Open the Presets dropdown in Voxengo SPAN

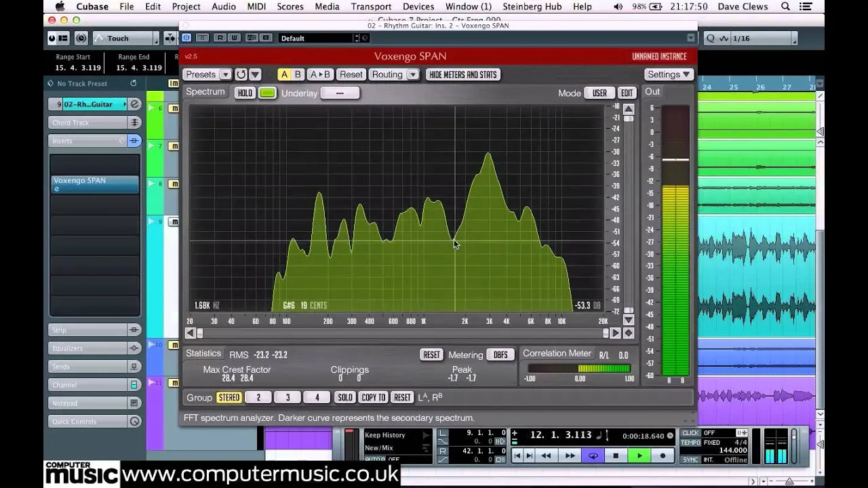click(207, 75)
